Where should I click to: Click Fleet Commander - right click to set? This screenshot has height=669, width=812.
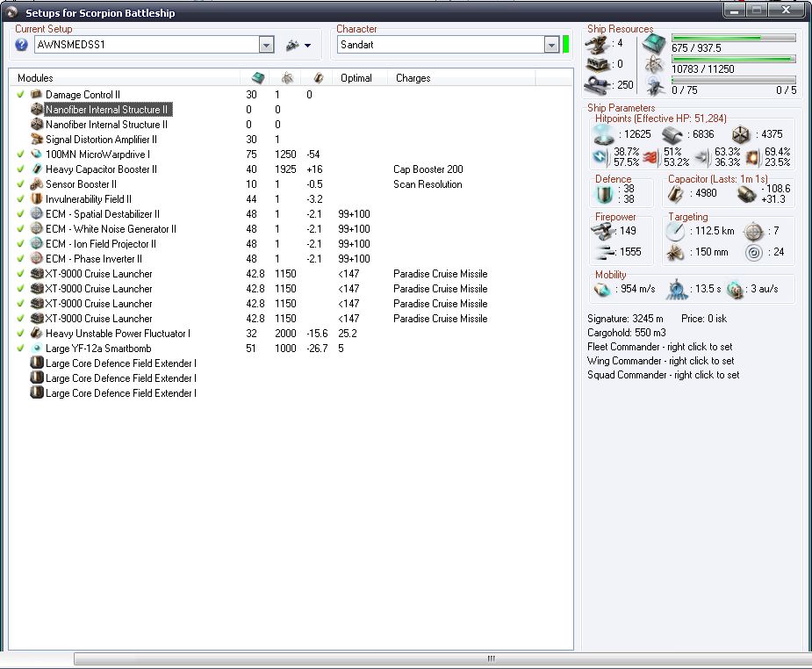pyautogui.click(x=660, y=347)
